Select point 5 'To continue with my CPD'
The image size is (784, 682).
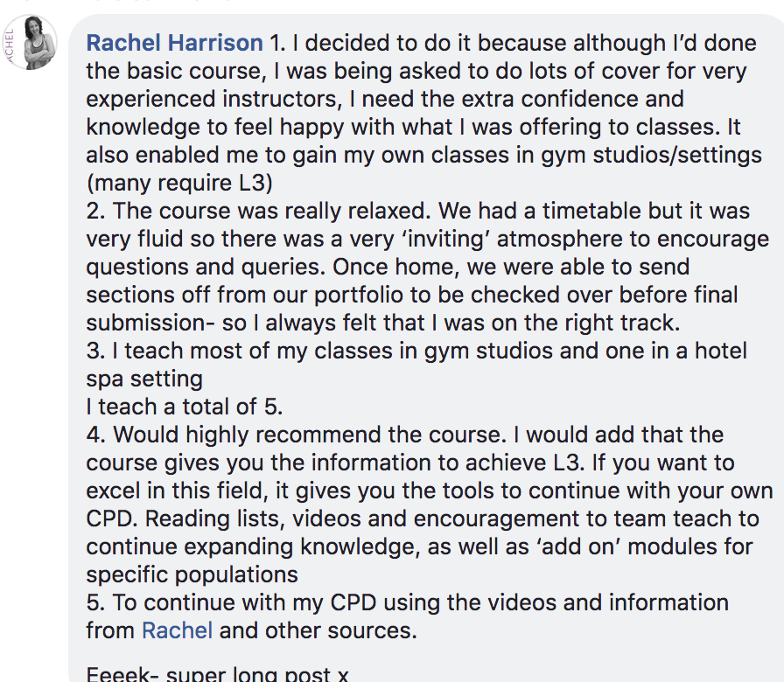tap(231, 602)
